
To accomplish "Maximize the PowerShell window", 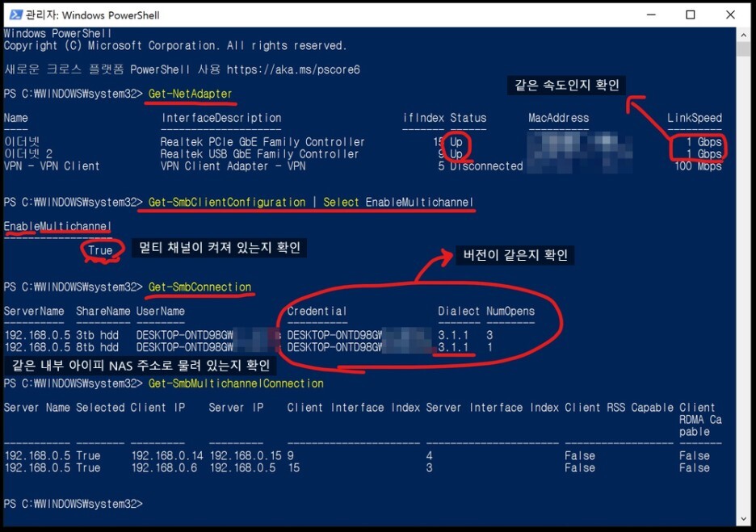I will click(x=691, y=15).
